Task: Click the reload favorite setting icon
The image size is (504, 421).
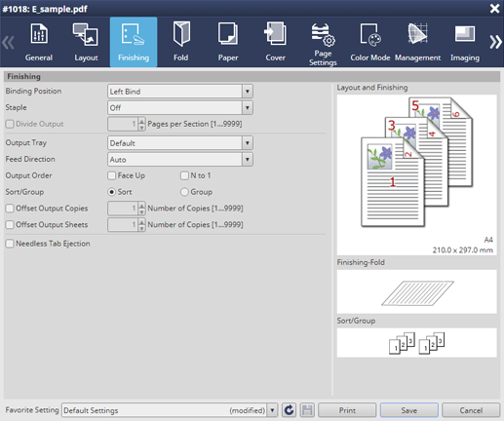Action: 289,410
